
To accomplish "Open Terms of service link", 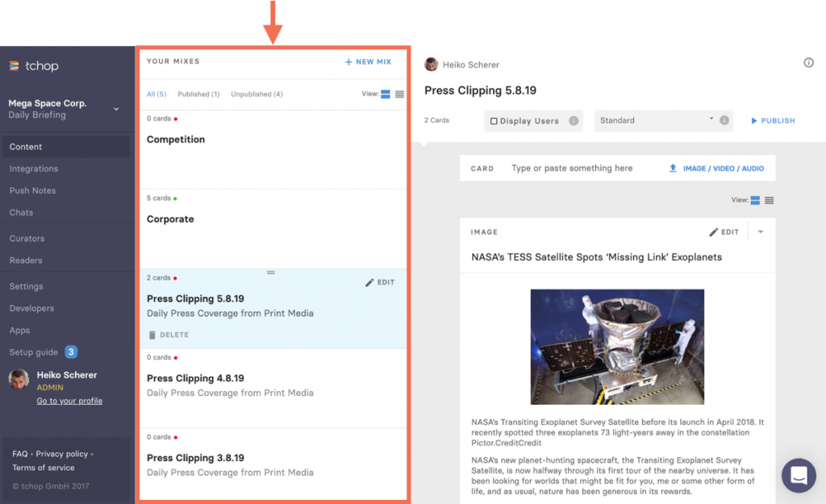I will (44, 468).
